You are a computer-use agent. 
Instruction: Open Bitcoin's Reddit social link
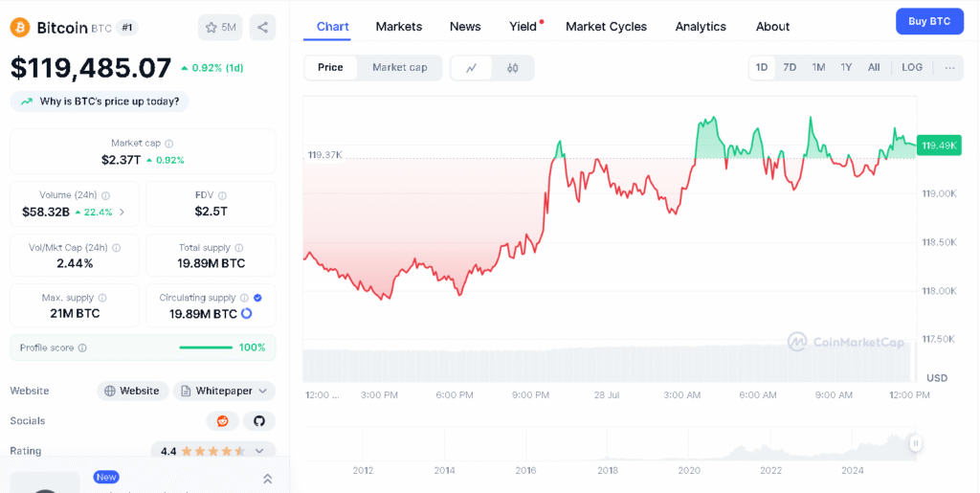click(222, 421)
